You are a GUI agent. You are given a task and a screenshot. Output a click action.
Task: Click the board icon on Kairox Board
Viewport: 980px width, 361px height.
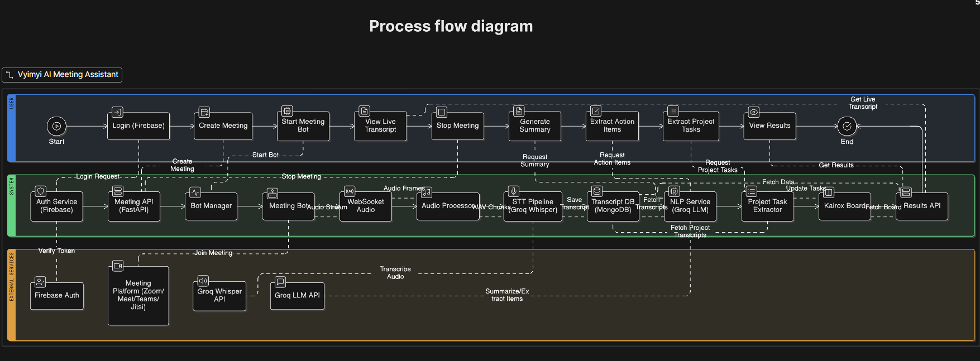pyautogui.click(x=829, y=192)
